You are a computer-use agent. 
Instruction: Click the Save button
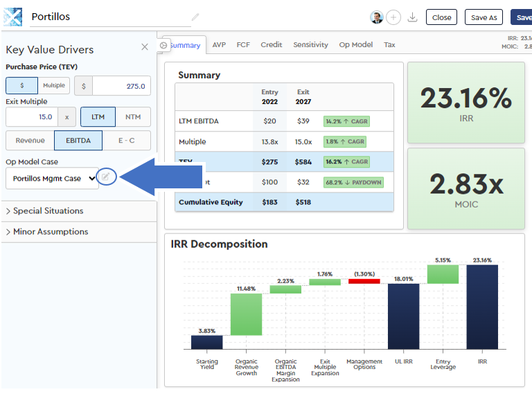click(x=522, y=17)
